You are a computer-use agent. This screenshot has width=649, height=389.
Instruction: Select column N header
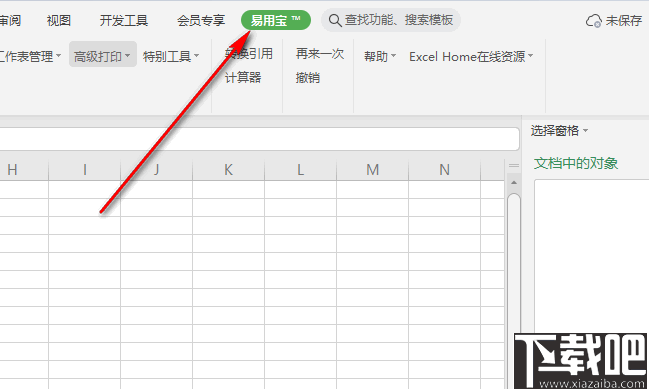[445, 170]
